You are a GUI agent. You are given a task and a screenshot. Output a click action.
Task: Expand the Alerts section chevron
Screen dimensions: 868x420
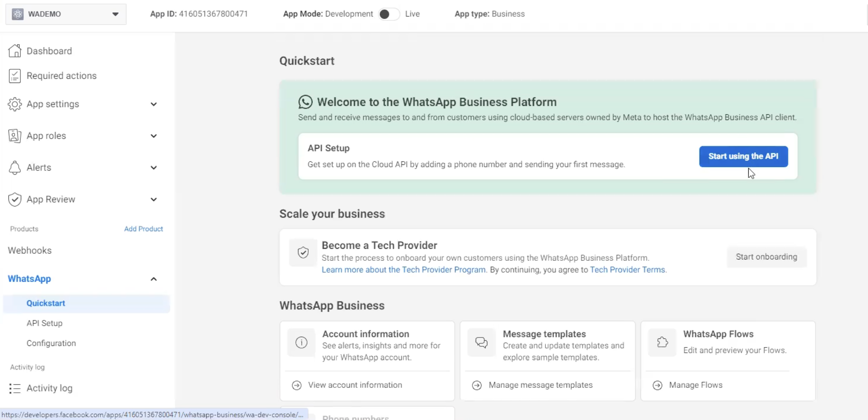point(154,168)
